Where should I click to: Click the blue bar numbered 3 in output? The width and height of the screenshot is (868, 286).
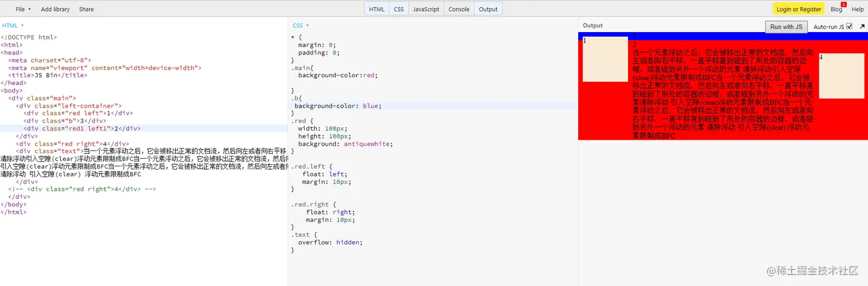(x=723, y=36)
